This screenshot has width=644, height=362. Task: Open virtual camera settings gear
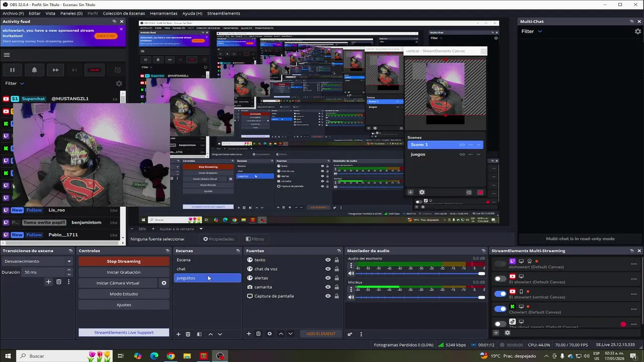(164, 283)
